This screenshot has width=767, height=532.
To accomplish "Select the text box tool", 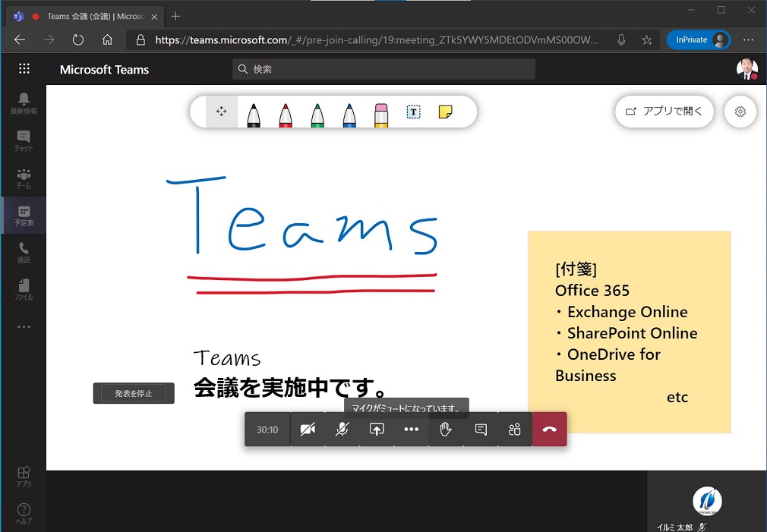I will pyautogui.click(x=413, y=112).
